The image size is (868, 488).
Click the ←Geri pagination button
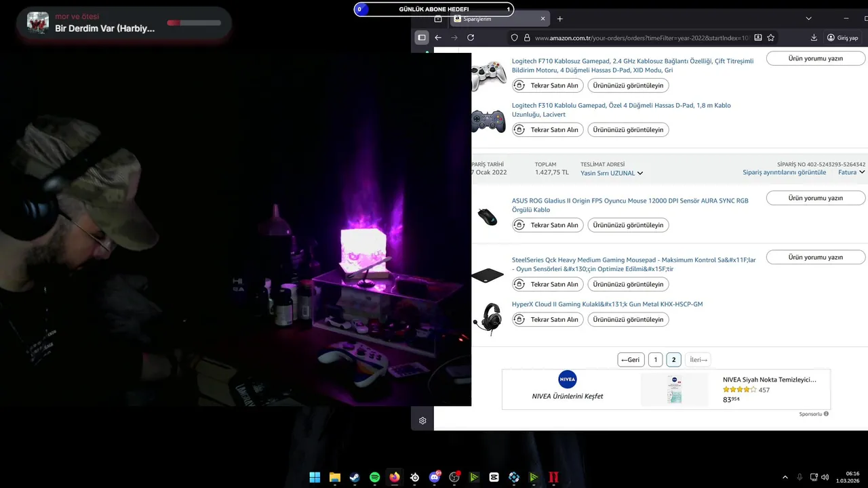(631, 360)
